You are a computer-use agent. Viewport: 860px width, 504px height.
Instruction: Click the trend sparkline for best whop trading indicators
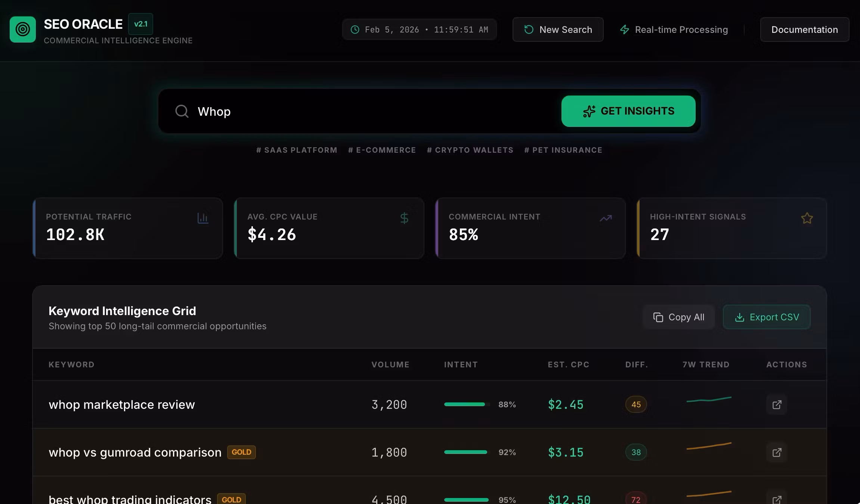(x=709, y=494)
